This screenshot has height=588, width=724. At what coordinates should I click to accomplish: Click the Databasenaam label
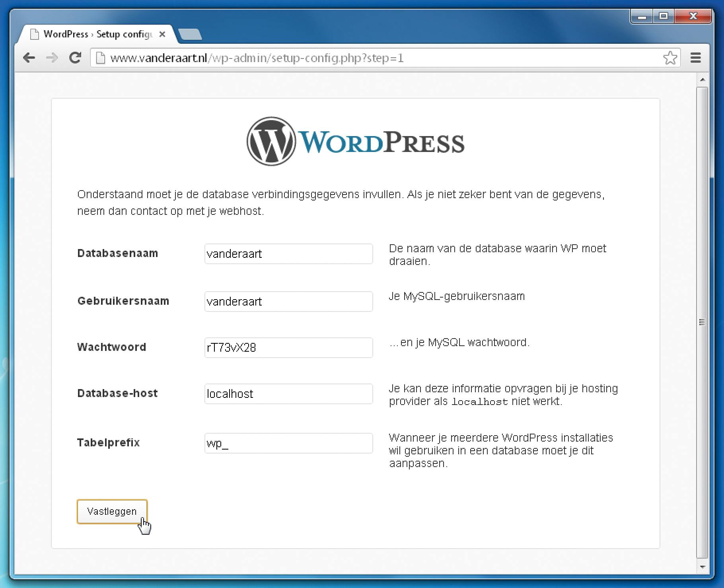click(x=118, y=253)
